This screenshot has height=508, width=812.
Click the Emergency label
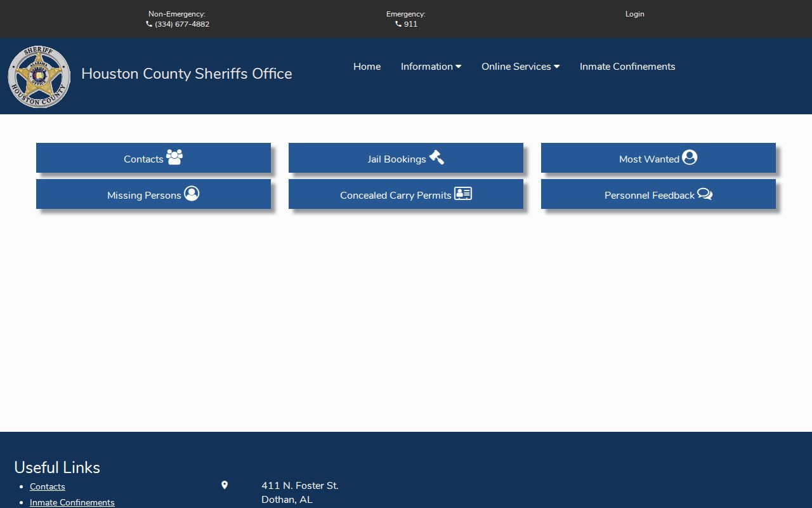(406, 14)
